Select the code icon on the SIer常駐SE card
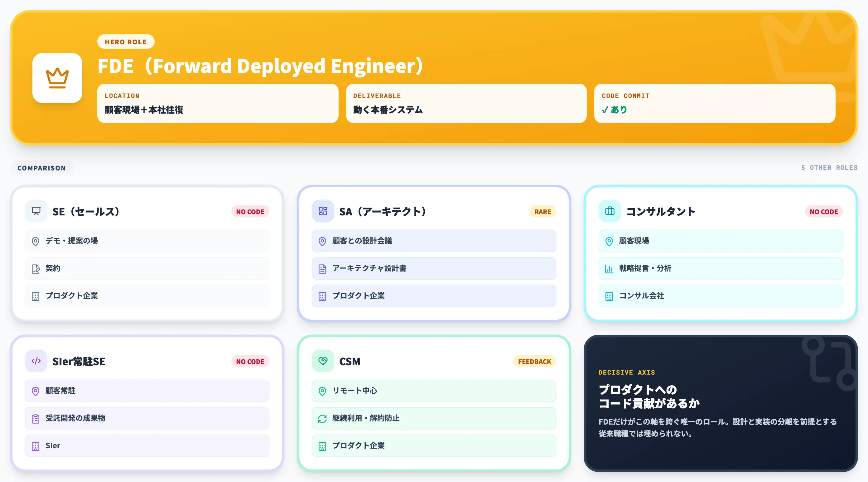The height and width of the screenshot is (482, 868). 36,361
